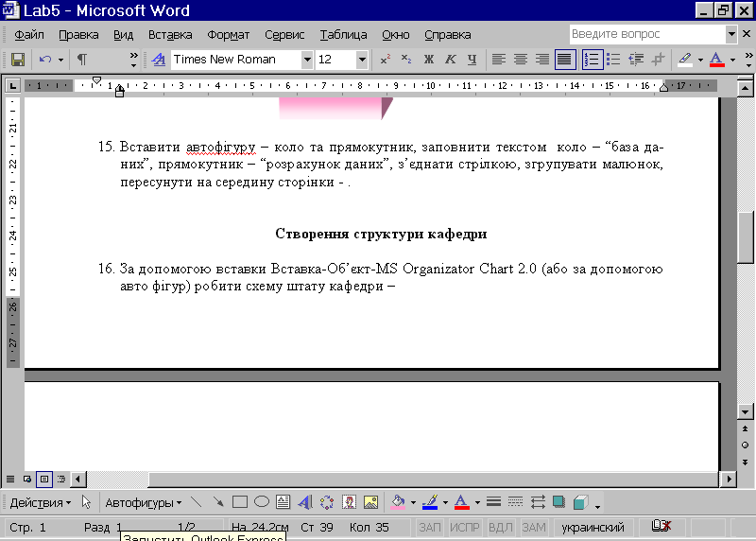Open the Автофигуры menu
Screen dimensions: 756x541
[x=144, y=503]
